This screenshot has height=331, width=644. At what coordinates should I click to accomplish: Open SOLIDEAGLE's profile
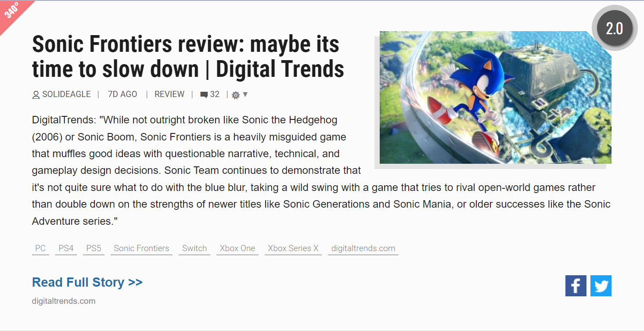pos(66,94)
